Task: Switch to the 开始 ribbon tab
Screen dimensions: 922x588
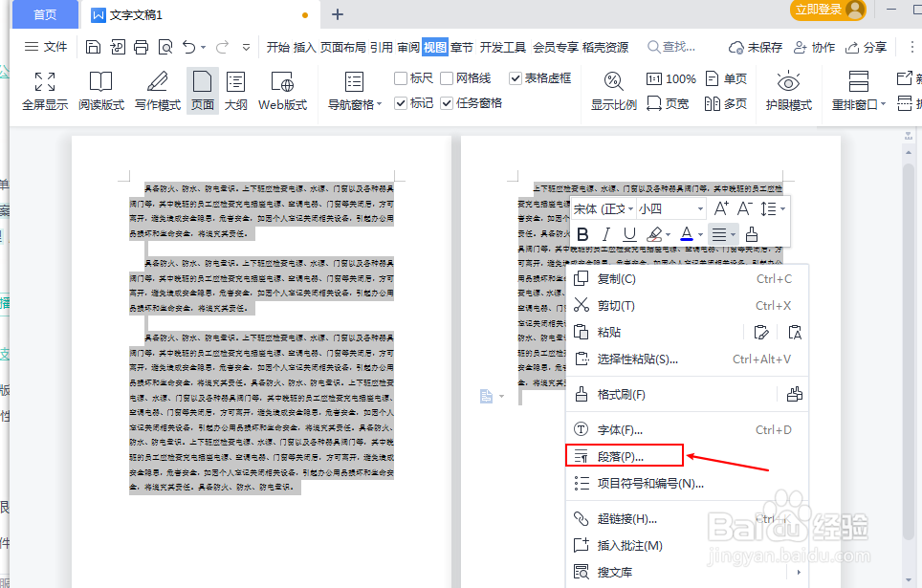Action: pyautogui.click(x=277, y=47)
